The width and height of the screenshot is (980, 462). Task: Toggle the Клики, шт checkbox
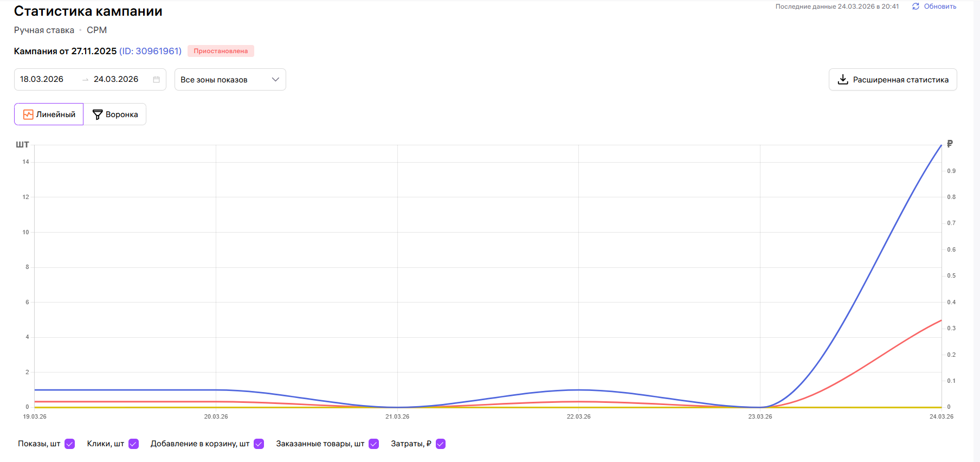(x=133, y=444)
